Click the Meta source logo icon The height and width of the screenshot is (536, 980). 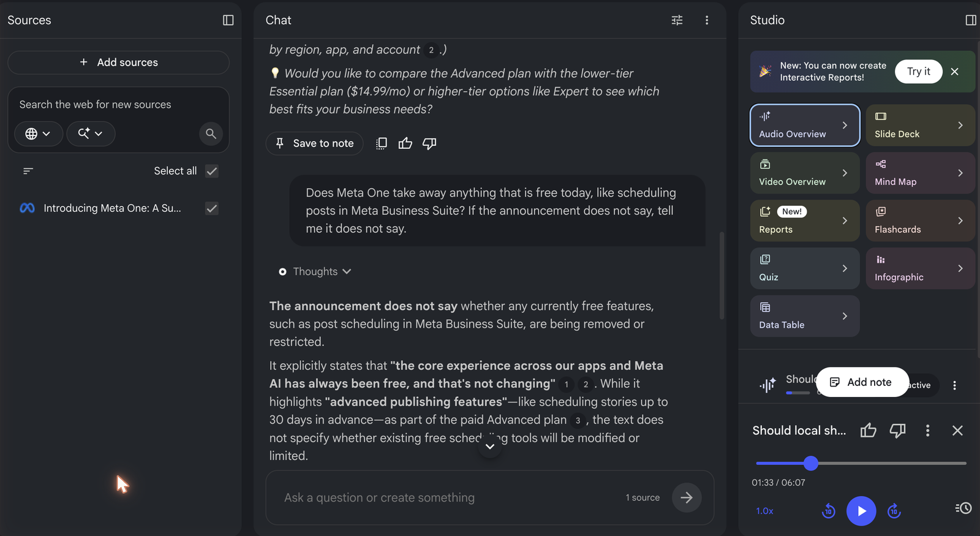point(28,208)
